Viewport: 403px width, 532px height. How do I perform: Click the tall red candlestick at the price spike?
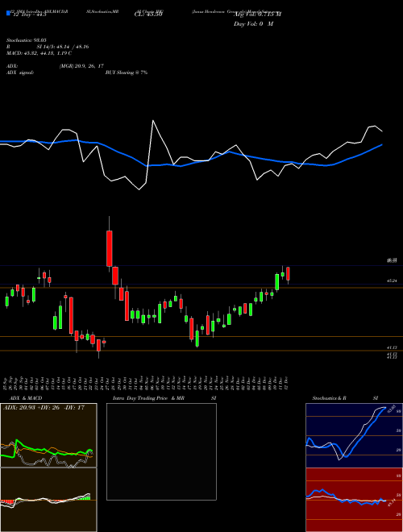[110, 248]
